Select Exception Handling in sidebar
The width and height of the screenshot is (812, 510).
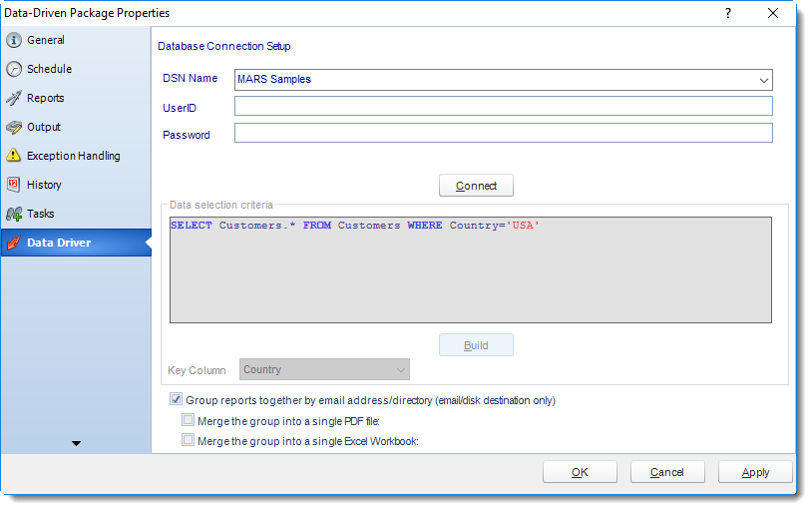coord(76,156)
